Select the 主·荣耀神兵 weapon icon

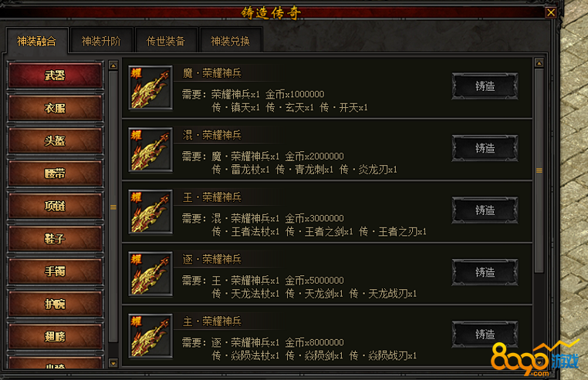[150, 336]
